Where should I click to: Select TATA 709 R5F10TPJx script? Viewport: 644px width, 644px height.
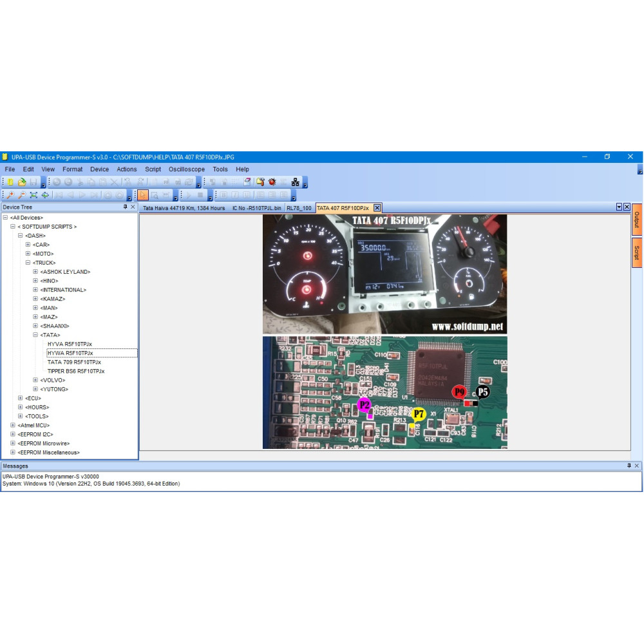click(74, 362)
